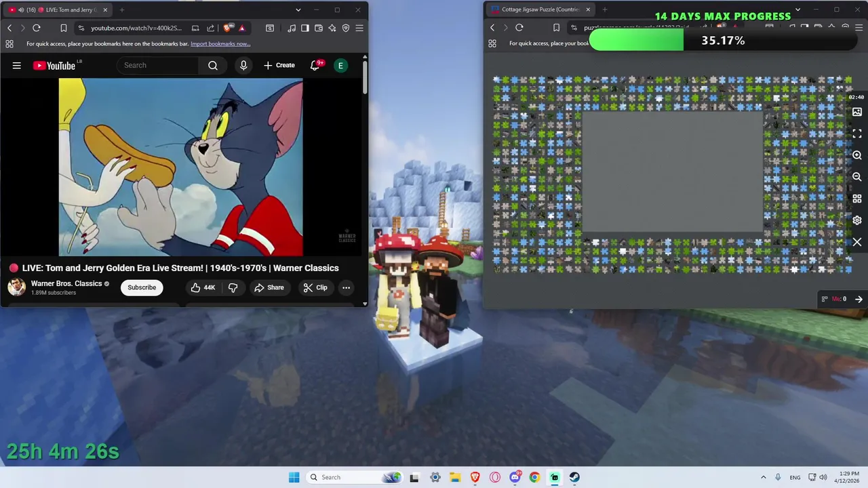Zoom in on the puzzle
This screenshot has height=488, width=868.
click(x=857, y=155)
